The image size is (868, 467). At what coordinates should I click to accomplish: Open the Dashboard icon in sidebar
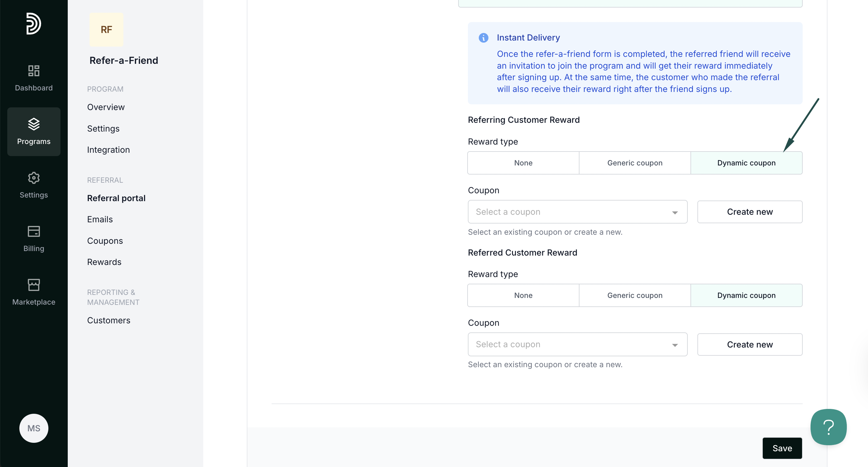(x=34, y=71)
